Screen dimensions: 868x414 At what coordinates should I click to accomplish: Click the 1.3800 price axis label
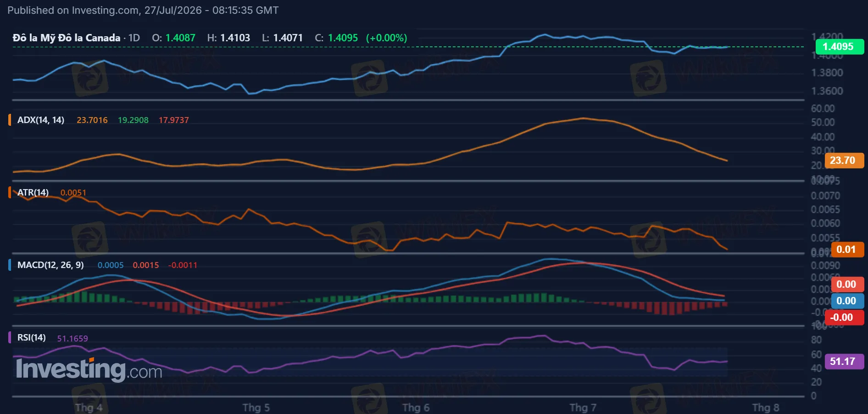click(x=827, y=73)
